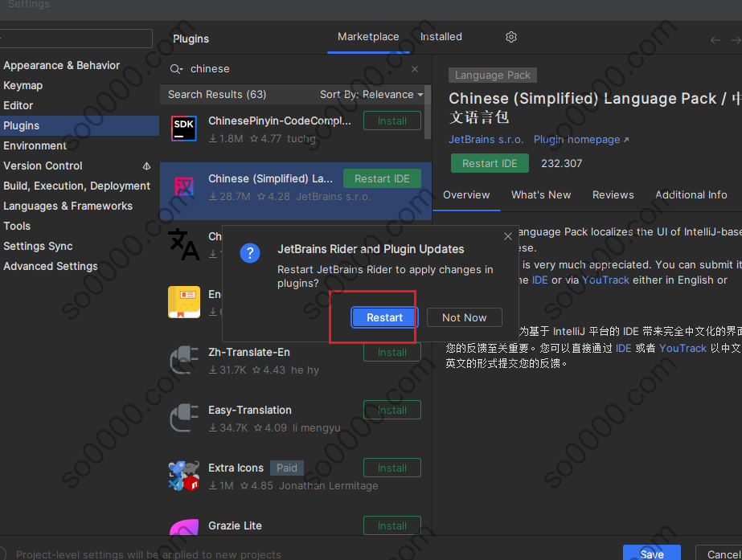
Task: Click Restart IDE in the details panel
Action: [490, 163]
